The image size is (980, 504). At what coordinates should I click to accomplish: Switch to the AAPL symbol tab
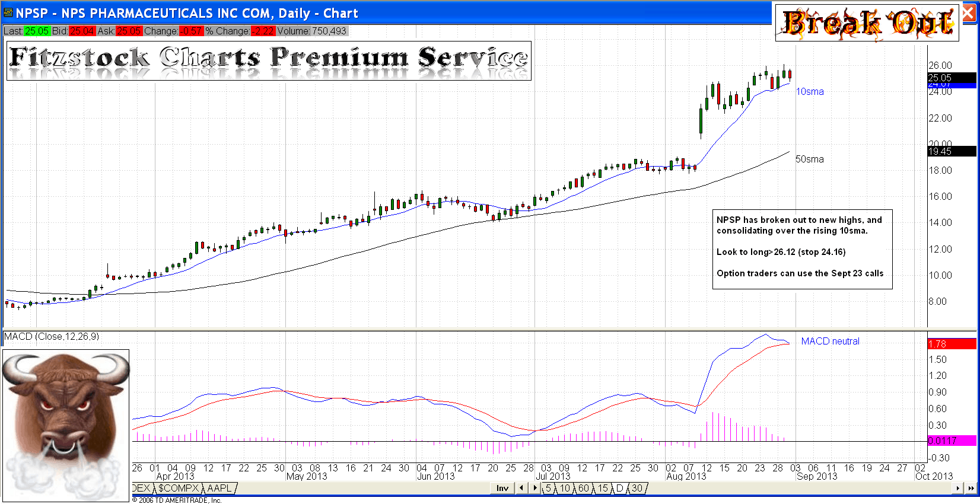[x=219, y=488]
